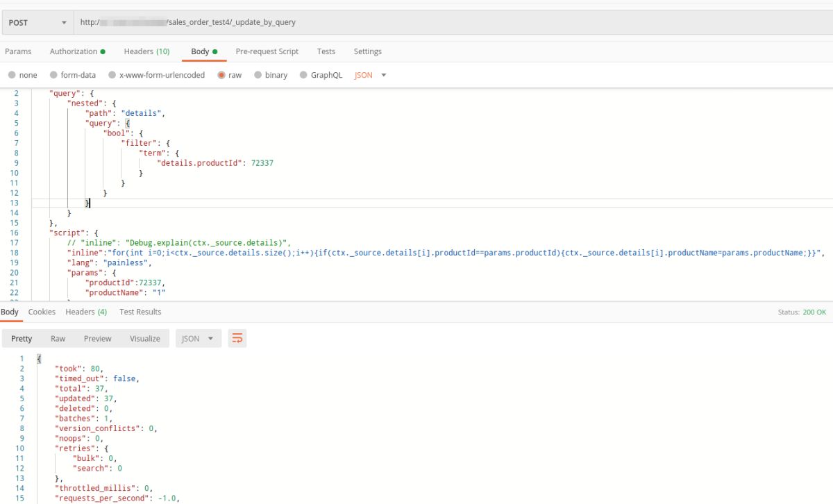Select the Pretty response view

click(22, 339)
